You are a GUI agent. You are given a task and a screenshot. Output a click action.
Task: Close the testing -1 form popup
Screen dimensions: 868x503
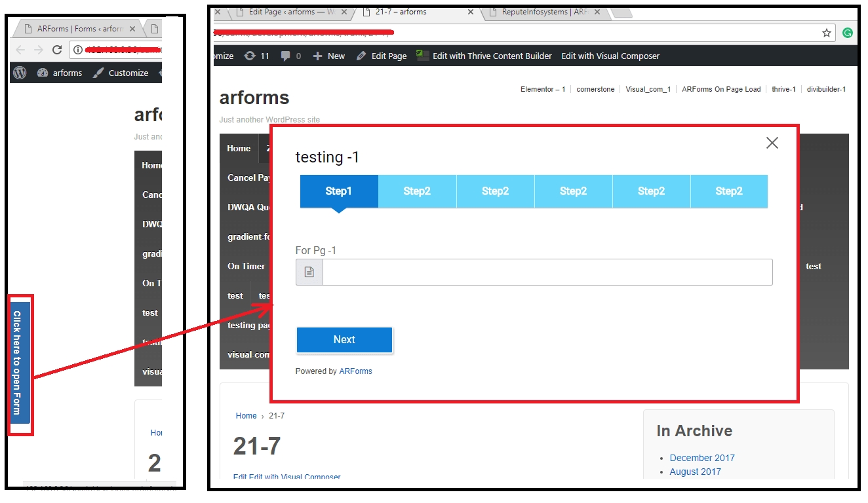(x=772, y=143)
